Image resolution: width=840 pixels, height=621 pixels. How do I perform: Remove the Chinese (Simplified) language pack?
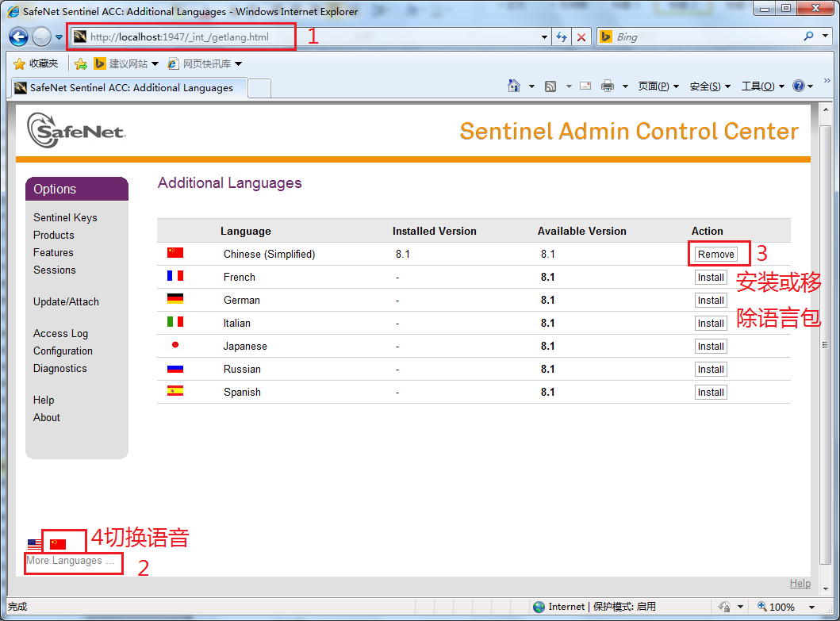click(x=716, y=254)
